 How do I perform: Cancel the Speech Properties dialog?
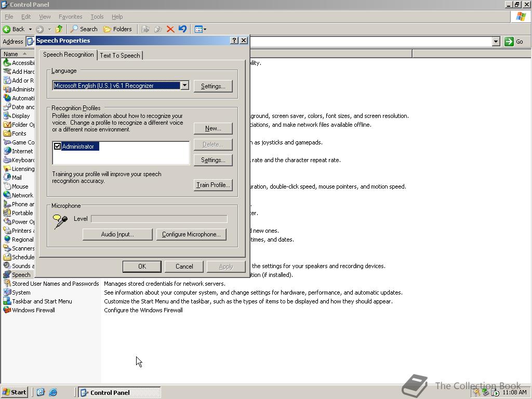tap(184, 267)
